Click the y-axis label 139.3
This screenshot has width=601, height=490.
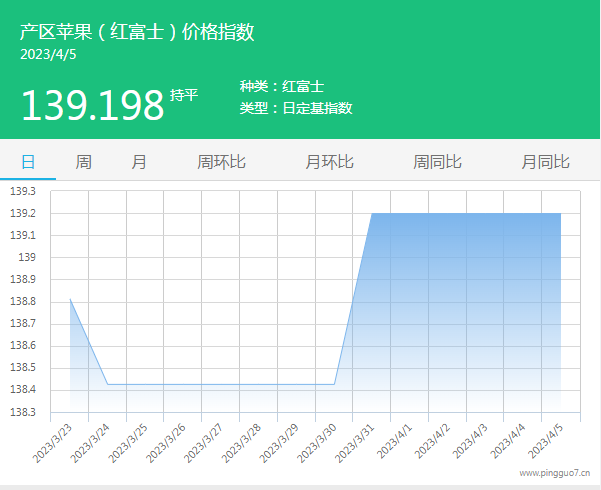[x=23, y=191]
